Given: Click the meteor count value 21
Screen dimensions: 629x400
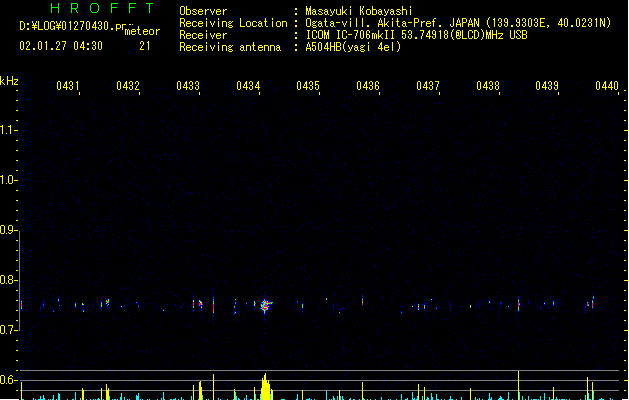Looking at the screenshot, I should pyautogui.click(x=145, y=46).
